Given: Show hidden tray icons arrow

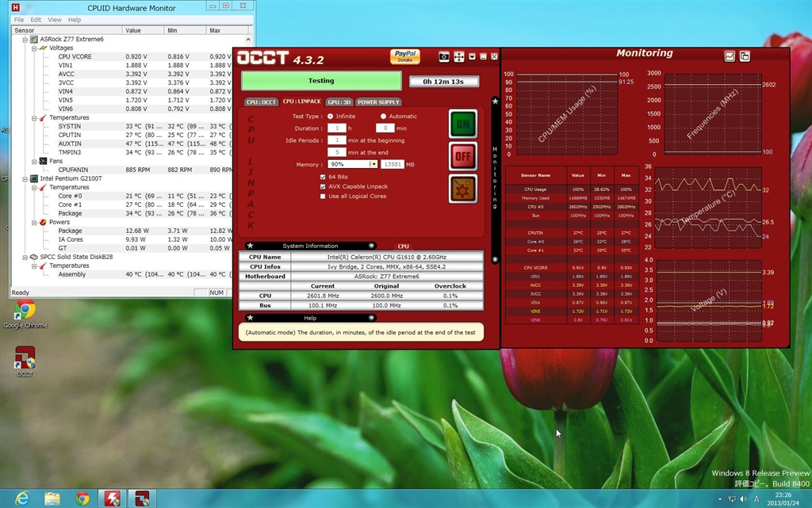Looking at the screenshot, I should pyautogui.click(x=720, y=499).
